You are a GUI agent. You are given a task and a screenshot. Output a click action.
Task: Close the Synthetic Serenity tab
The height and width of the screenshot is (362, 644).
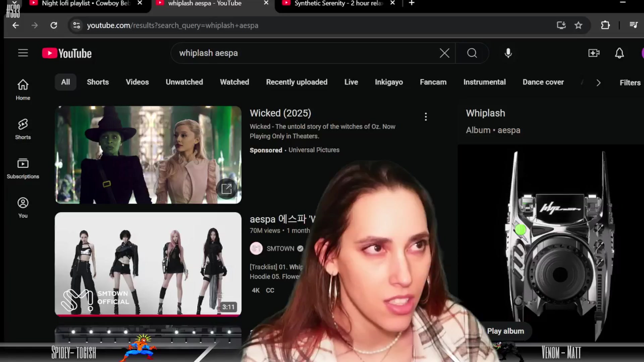[392, 3]
